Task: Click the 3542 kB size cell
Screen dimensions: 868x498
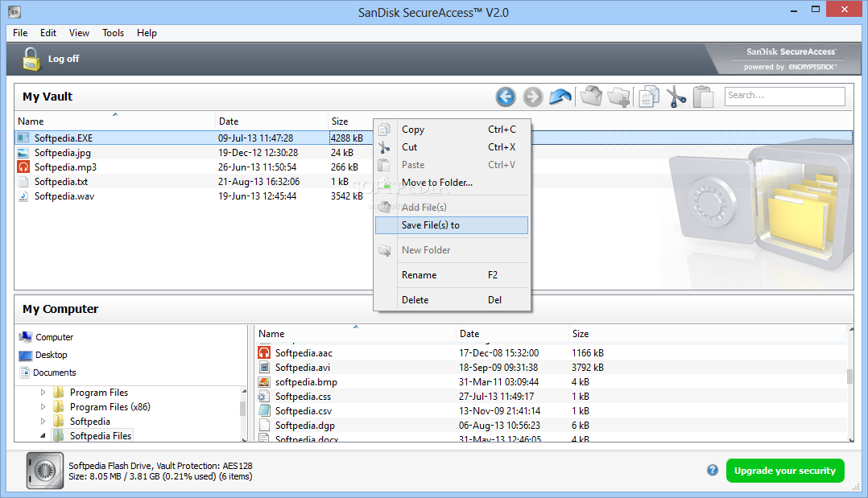Action: [x=346, y=195]
